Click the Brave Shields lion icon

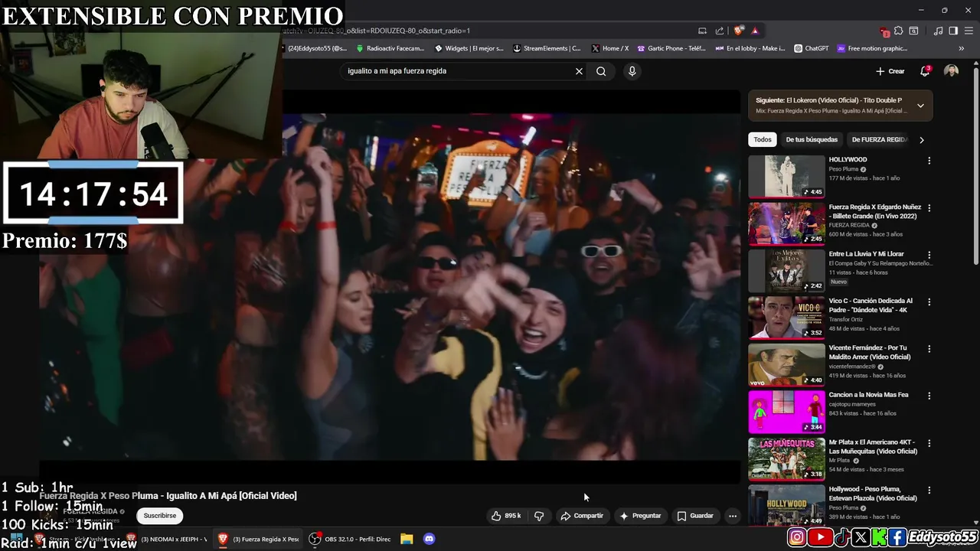(x=738, y=31)
